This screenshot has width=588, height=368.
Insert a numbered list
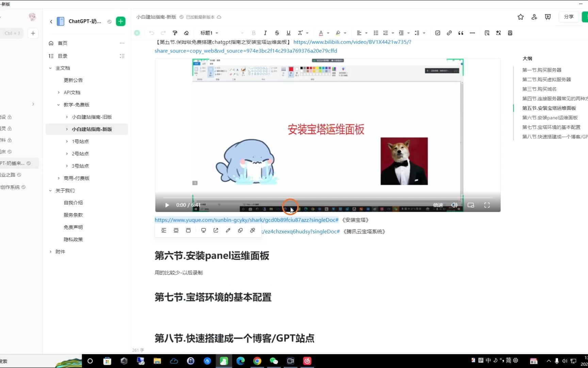(x=386, y=33)
